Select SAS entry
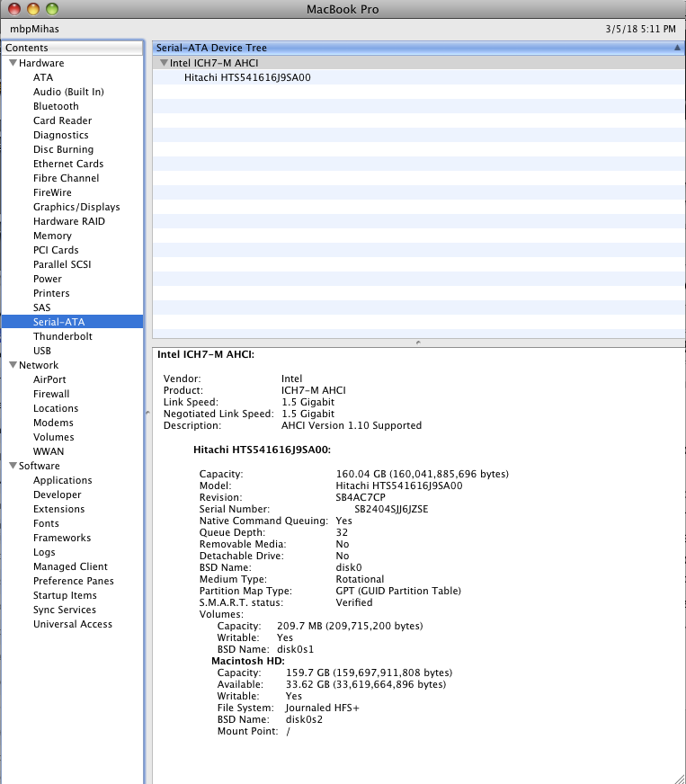 pos(42,307)
